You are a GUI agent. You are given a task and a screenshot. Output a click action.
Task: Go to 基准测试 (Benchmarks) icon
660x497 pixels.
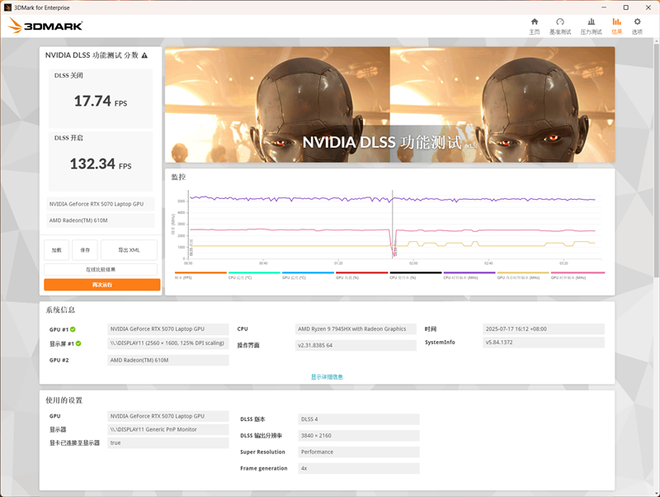[561, 21]
